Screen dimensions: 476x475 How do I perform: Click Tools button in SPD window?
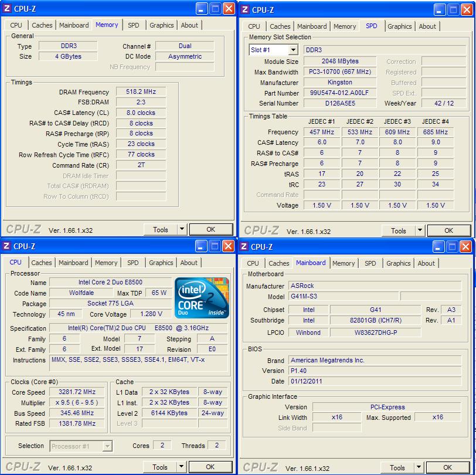tap(399, 230)
